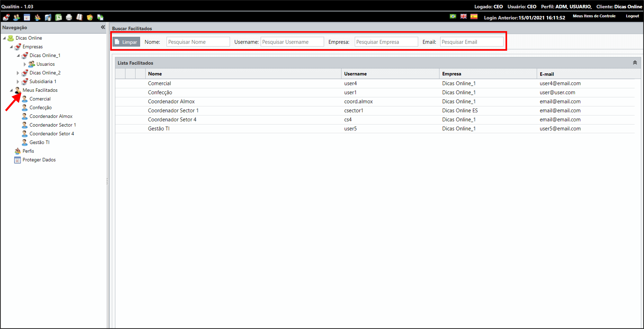644x329 pixels.
Task: Click the user icon beside Gestão TI
Action: pyautogui.click(x=25, y=142)
